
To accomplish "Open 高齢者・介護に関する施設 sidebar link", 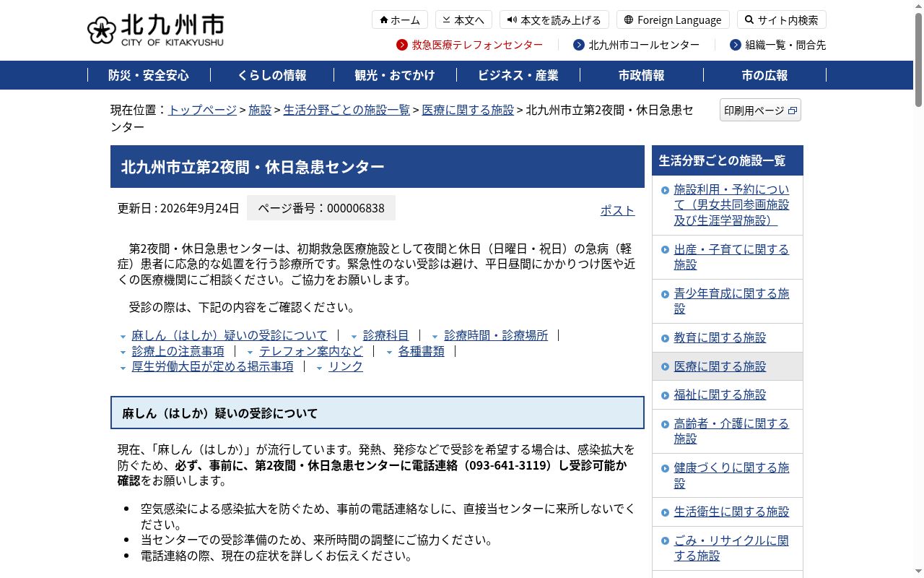I will (x=731, y=431).
